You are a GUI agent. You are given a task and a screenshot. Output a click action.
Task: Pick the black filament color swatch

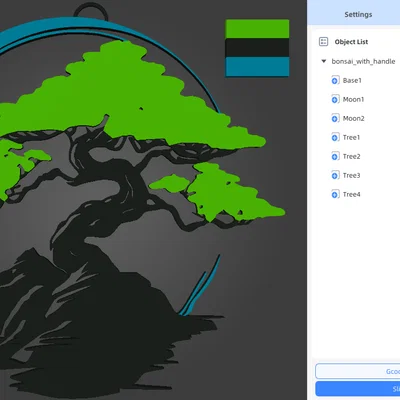pyautogui.click(x=257, y=48)
